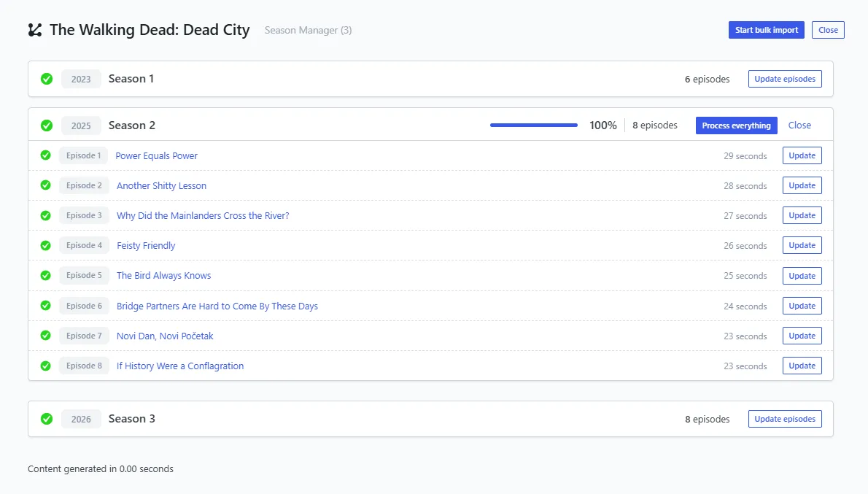Open the Power Equals Power episode link
This screenshot has height=494, width=868.
coord(156,155)
